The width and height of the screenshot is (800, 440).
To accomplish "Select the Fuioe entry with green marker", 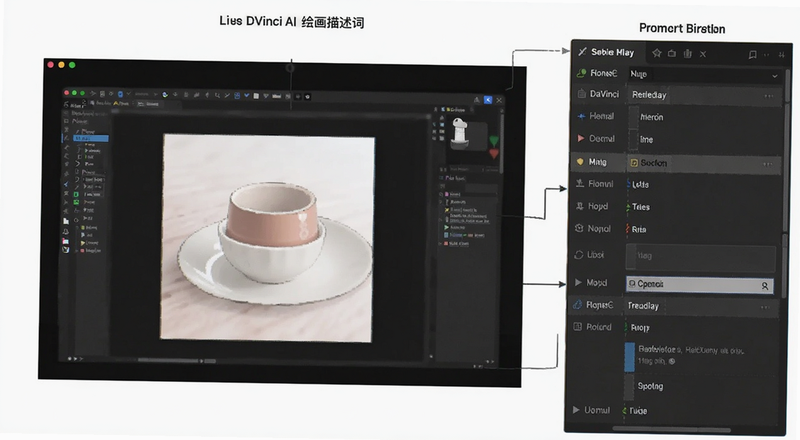I will [635, 410].
